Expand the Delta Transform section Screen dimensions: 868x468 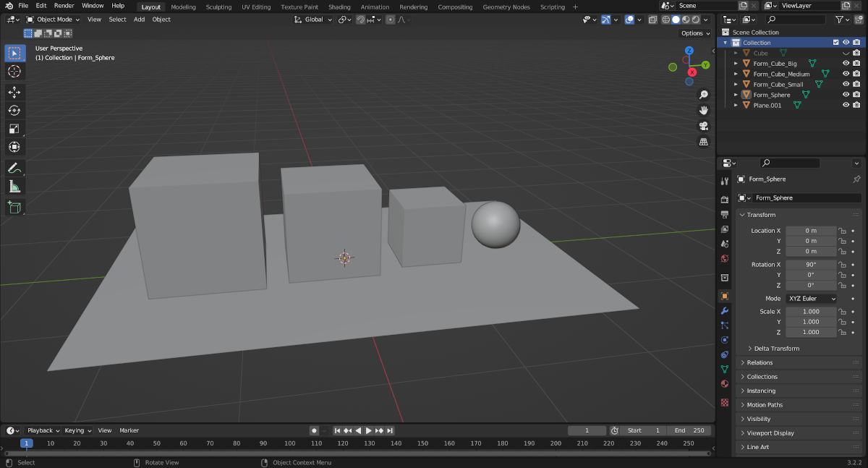776,349
